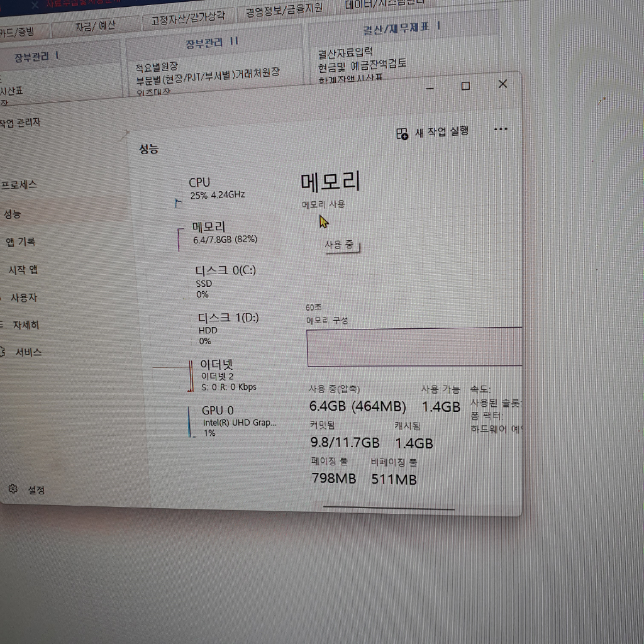Select the GPU 0 Intel UHD Graphics entry
Viewport: 644px width, 644px height.
click(x=239, y=421)
